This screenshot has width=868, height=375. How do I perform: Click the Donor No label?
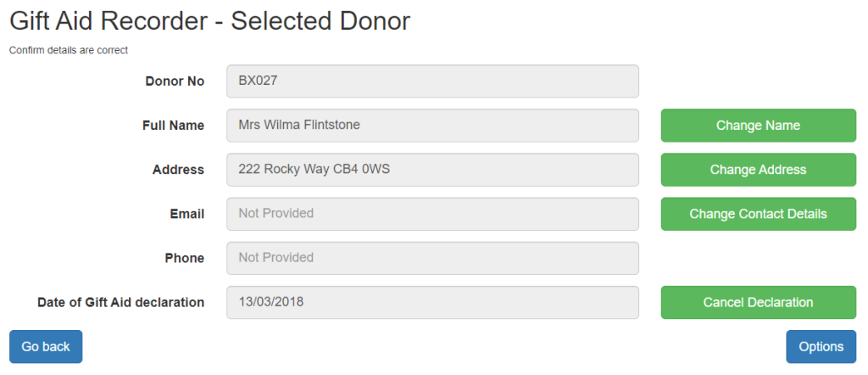175,81
